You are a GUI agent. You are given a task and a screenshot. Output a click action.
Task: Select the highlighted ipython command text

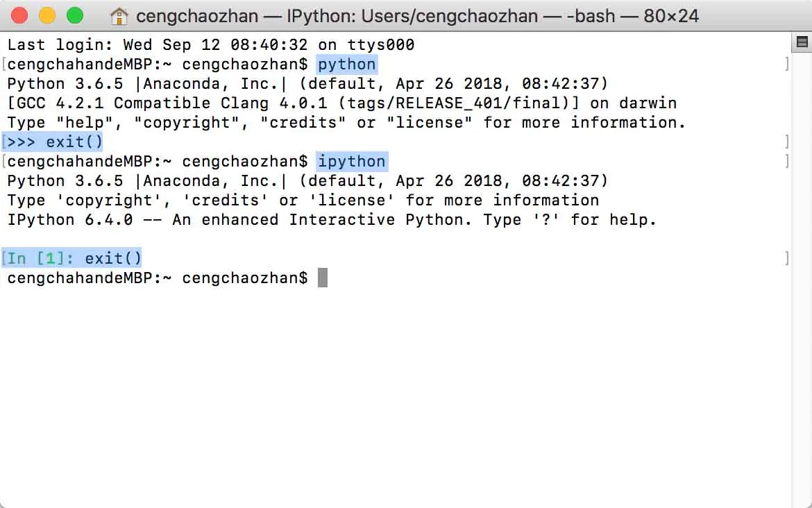[352, 161]
